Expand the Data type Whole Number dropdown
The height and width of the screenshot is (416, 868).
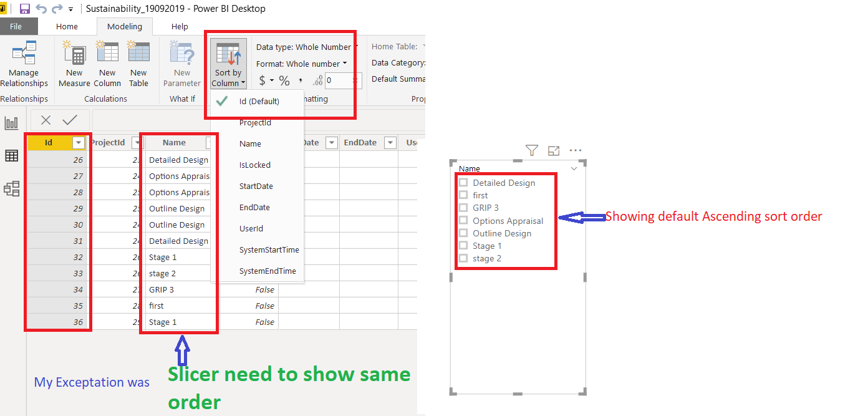point(308,47)
